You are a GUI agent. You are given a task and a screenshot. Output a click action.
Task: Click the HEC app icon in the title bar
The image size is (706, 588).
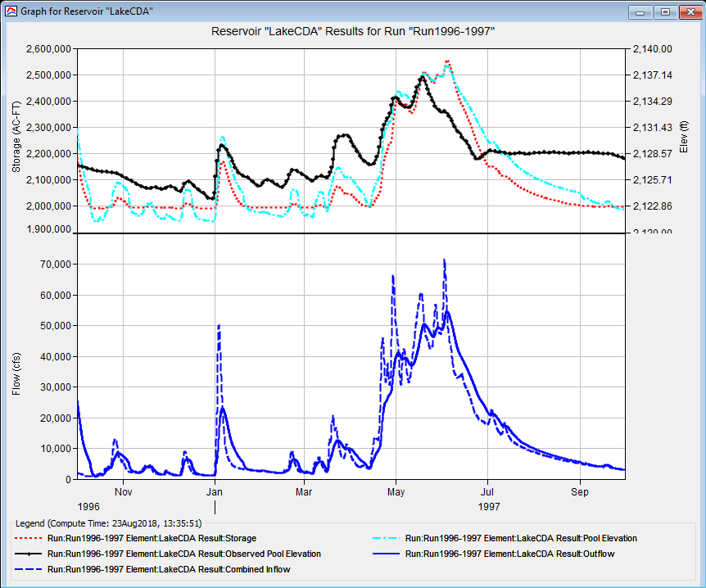(11, 11)
